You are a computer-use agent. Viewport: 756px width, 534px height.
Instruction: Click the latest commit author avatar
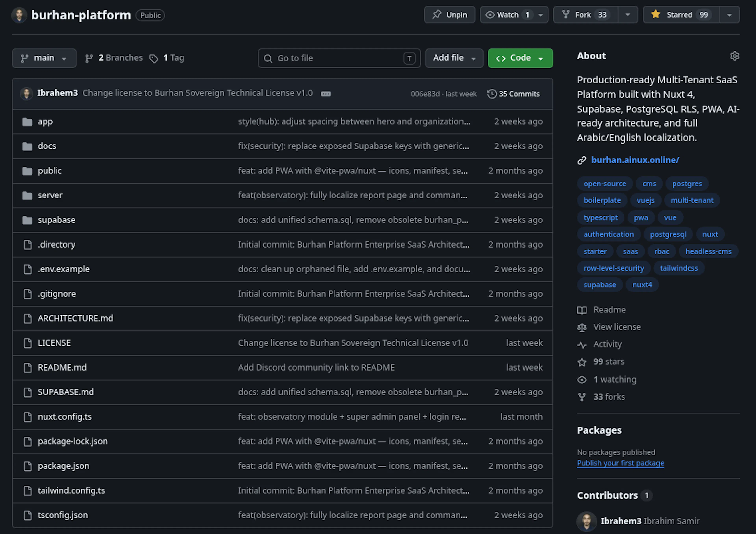pyautogui.click(x=27, y=94)
